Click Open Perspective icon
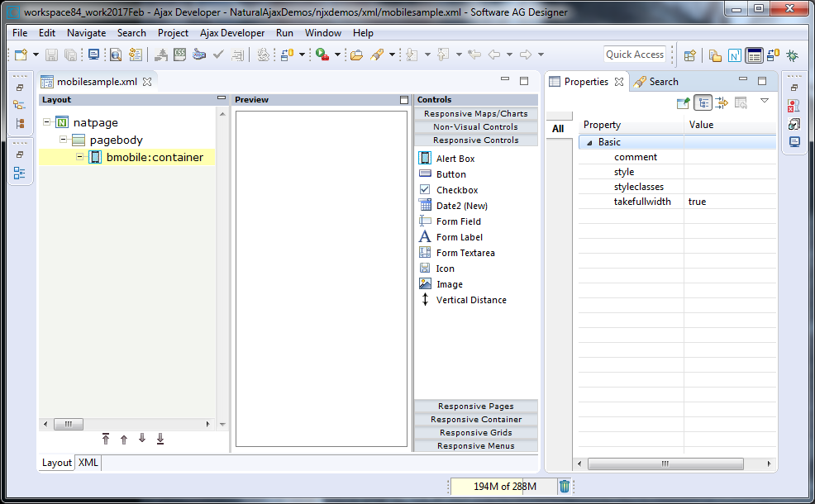The width and height of the screenshot is (815, 504). click(x=689, y=55)
